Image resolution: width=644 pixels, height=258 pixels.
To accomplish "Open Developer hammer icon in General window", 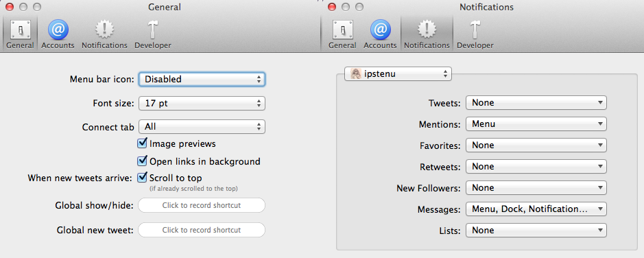I will point(152,30).
